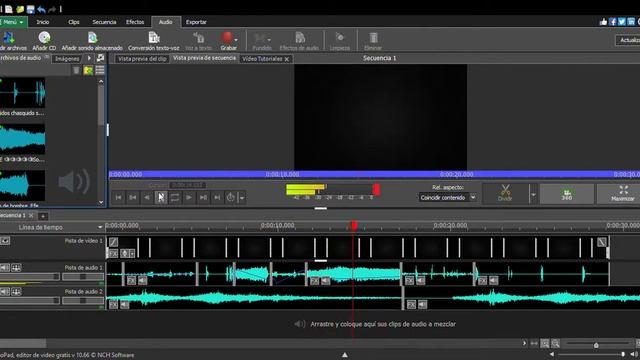640x360 pixels.
Task: Mute Pista de audio 2 track
Action: tap(5, 291)
